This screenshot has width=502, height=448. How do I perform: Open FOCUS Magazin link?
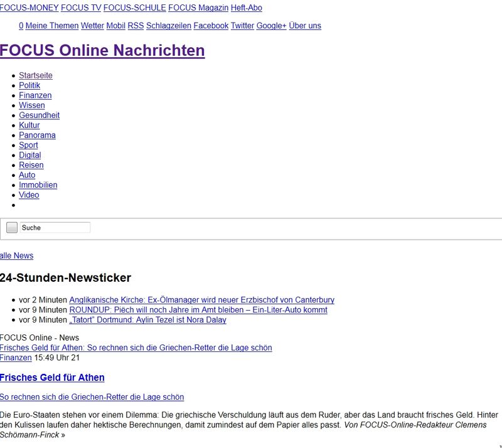coord(198,8)
